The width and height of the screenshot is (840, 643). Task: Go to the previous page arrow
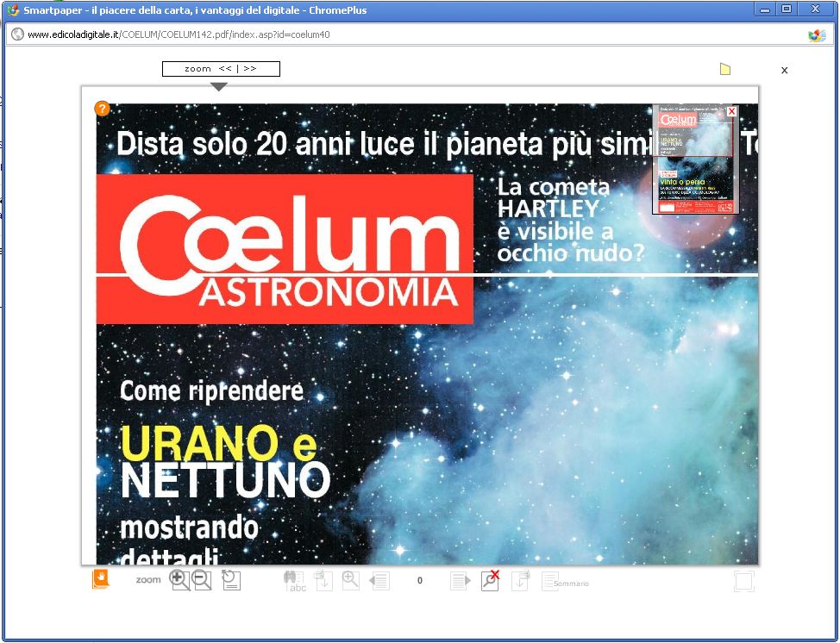(x=379, y=581)
